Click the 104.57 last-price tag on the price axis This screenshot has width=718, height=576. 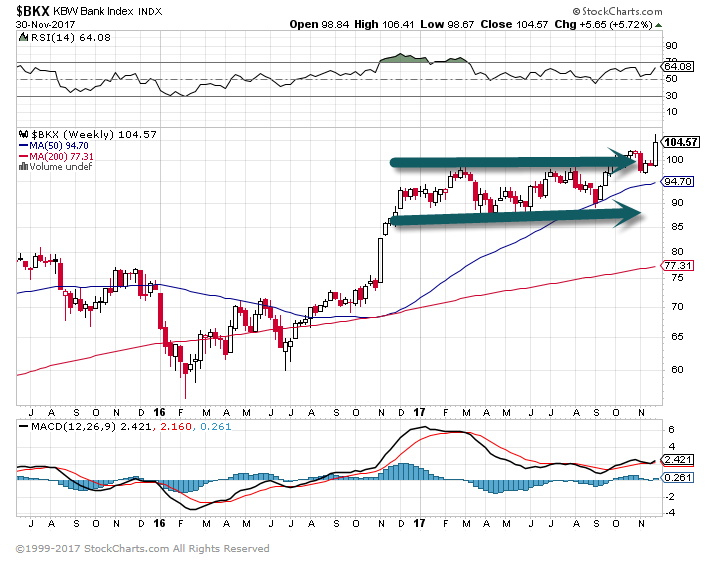click(681, 142)
